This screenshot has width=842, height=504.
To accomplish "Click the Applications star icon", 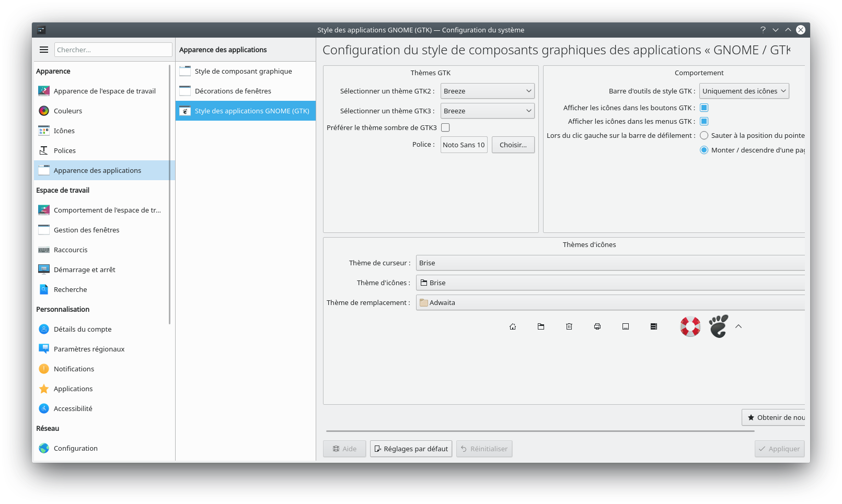I will (44, 389).
